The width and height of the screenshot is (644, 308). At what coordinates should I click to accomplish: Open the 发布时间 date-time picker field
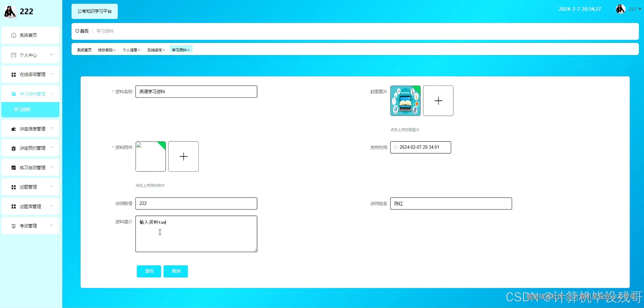pyautogui.click(x=420, y=147)
